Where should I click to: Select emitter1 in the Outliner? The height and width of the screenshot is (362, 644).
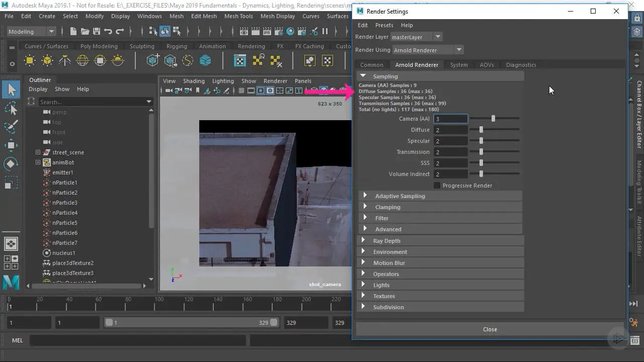point(62,172)
